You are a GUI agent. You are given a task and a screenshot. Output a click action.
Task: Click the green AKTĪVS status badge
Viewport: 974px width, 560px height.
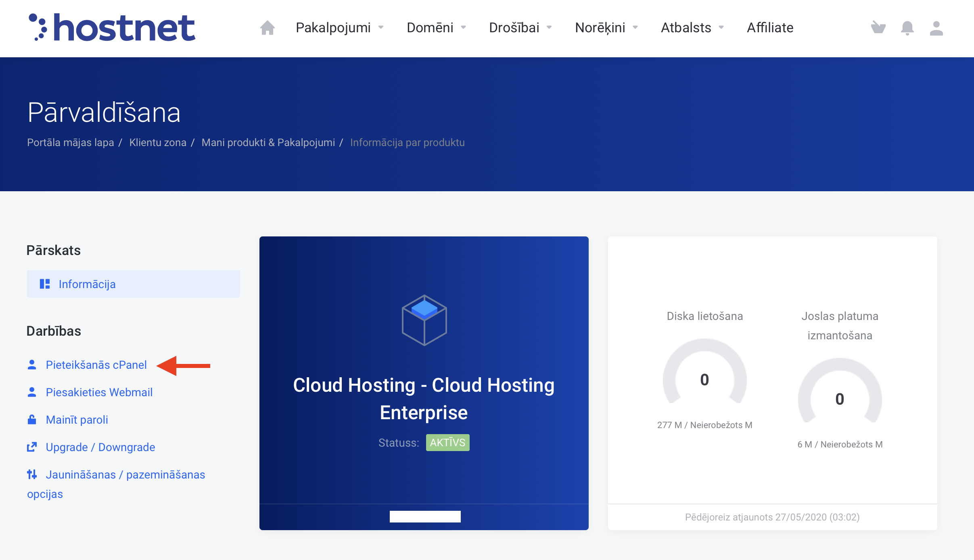point(447,443)
